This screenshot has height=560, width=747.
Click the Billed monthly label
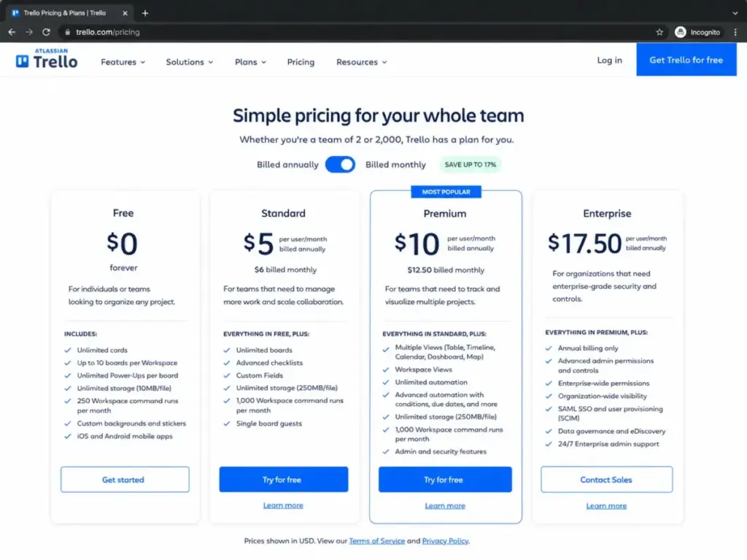point(395,164)
